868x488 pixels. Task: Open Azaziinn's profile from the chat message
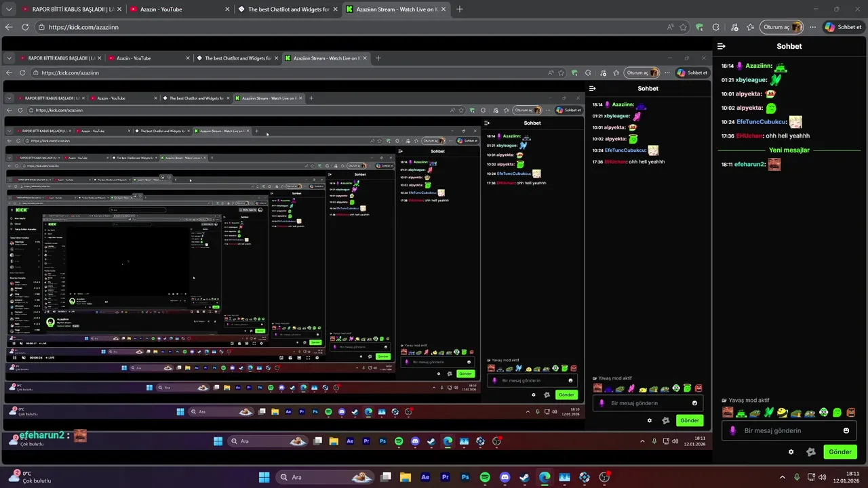coord(758,66)
